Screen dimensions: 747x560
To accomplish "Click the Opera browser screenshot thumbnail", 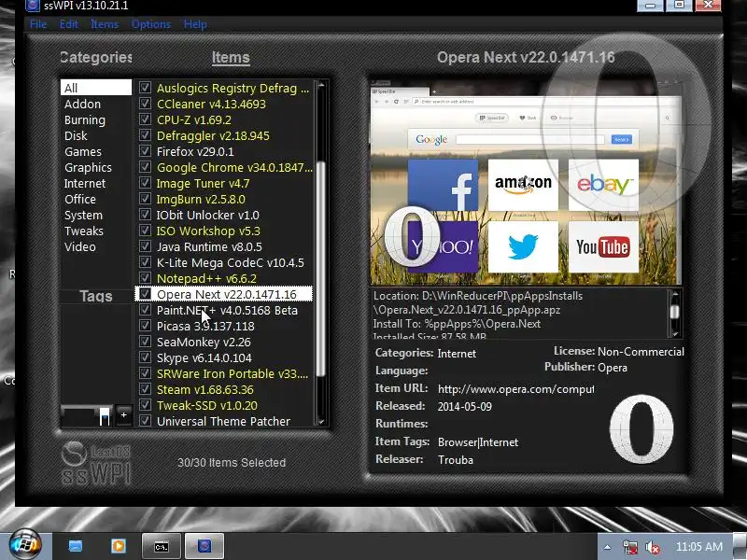I will (526, 183).
